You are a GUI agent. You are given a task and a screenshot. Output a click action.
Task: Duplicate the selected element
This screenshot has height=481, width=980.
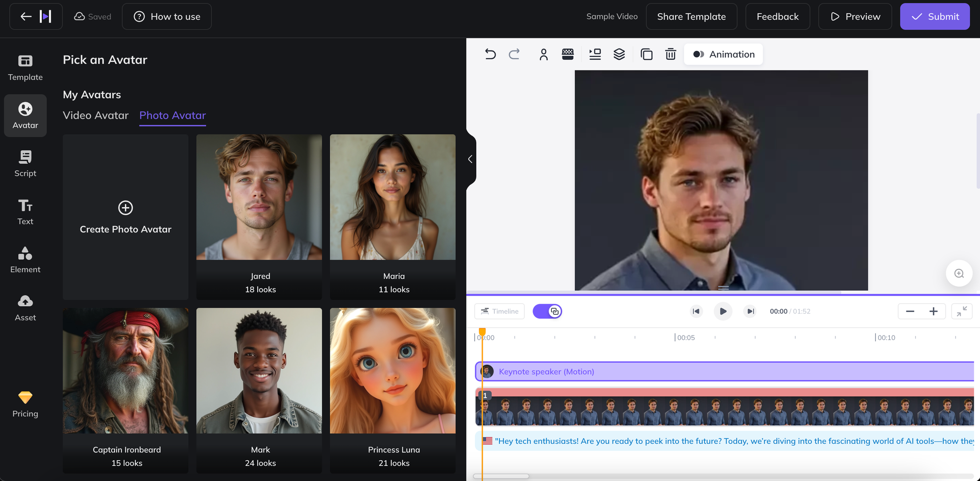[647, 54]
